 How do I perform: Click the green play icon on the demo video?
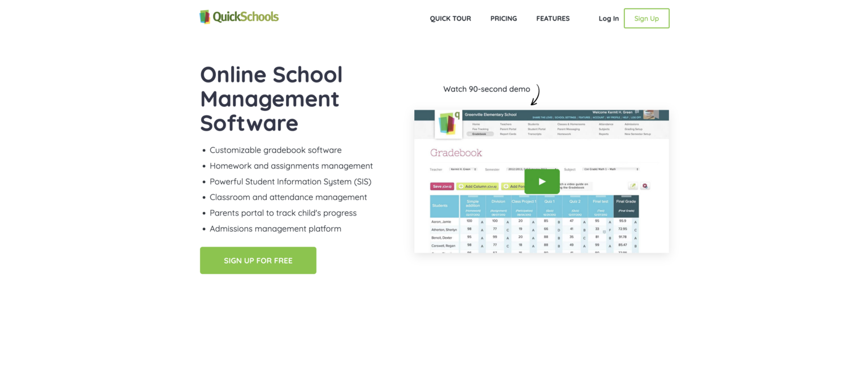coord(542,181)
